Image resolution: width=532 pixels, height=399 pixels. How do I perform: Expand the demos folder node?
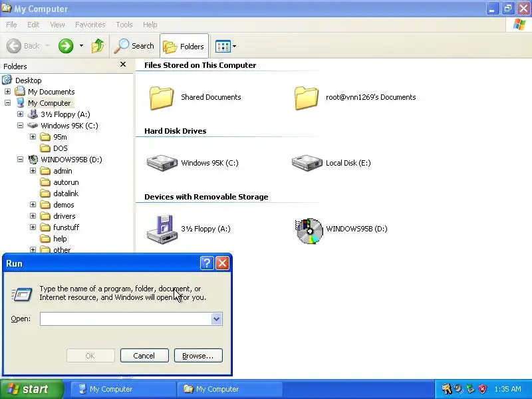click(33, 205)
